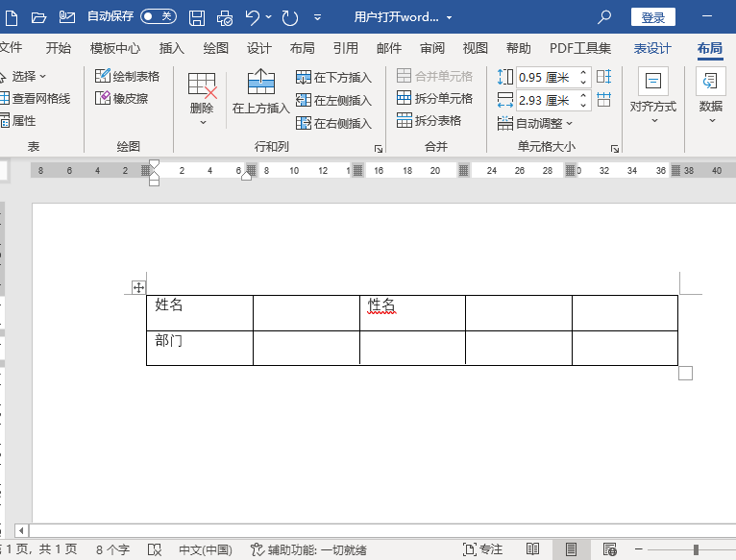Switch to the 绘图 tab
Image resolution: width=736 pixels, height=560 pixels.
(x=215, y=48)
